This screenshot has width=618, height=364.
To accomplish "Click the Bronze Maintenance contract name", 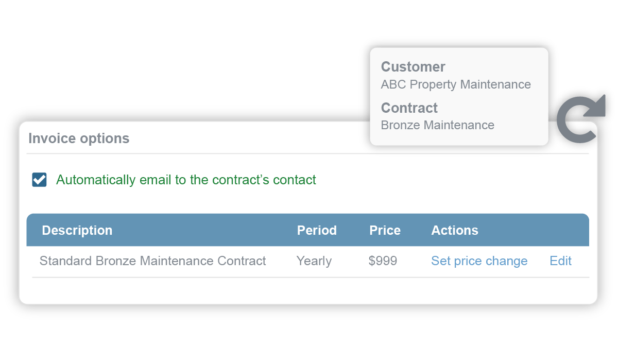I will 437,125.
